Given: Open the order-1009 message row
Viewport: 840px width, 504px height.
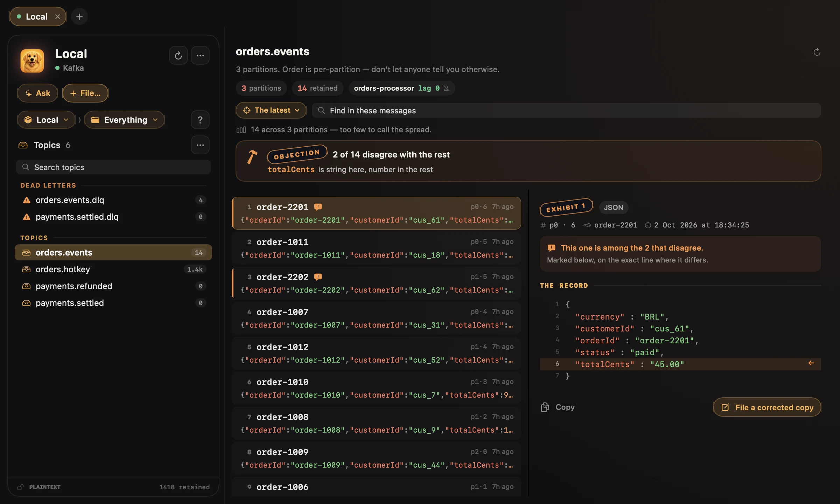Looking at the screenshot, I should coord(376,458).
